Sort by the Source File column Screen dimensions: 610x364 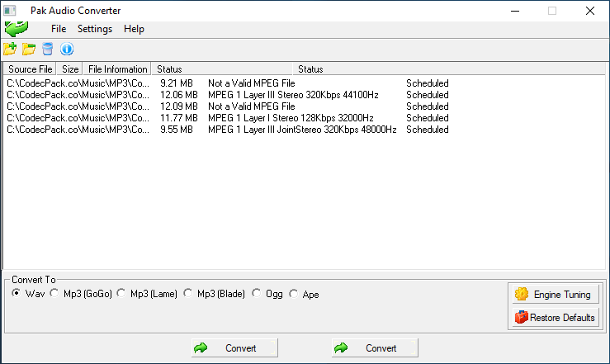tap(30, 69)
